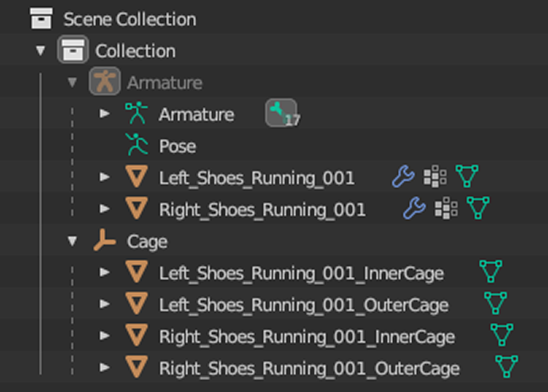The image size is (548, 392).
Task: Click green mesh data icon on Left_Shoes_Running_001
Action: click(x=467, y=176)
